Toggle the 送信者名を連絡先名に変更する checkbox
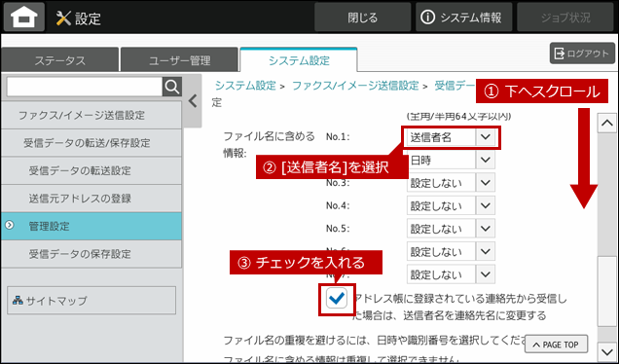Screen dimensions: 619x364 coord(337,299)
